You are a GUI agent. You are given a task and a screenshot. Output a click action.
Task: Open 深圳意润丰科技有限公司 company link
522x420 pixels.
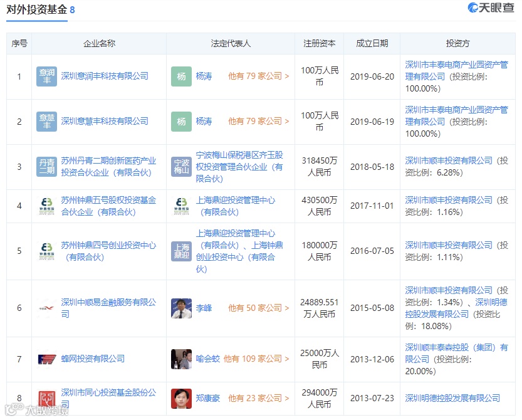click(105, 76)
